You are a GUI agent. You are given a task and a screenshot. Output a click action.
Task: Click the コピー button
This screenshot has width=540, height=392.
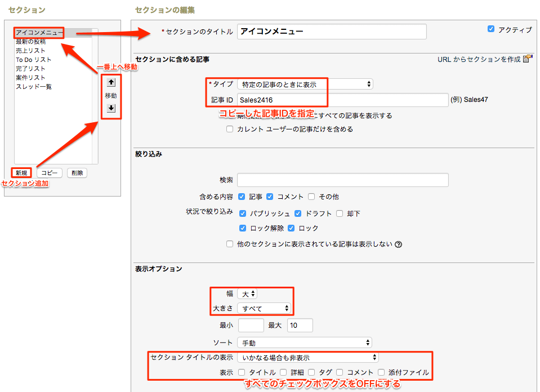pyautogui.click(x=49, y=172)
